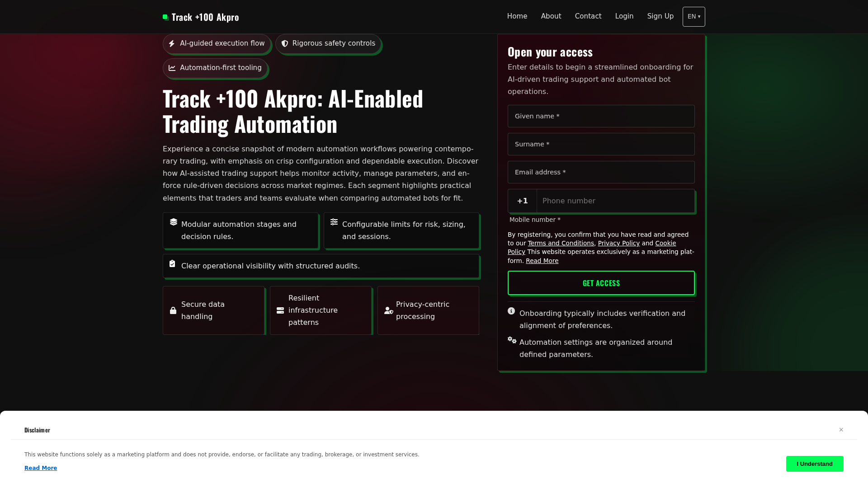
Task: Click the GET ACCESS button
Action: click(601, 283)
